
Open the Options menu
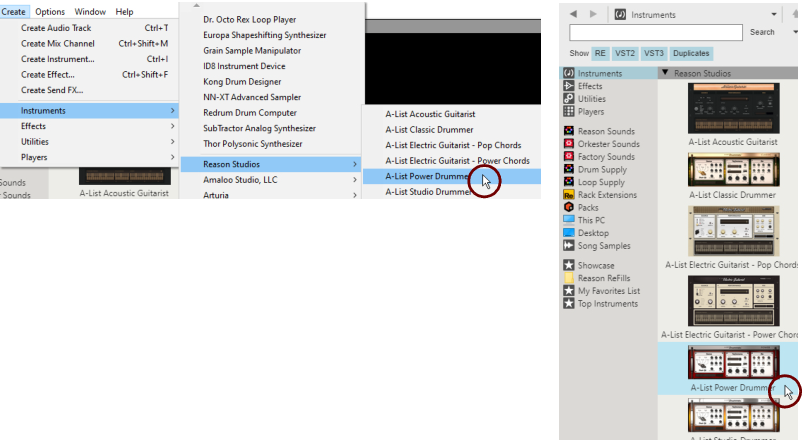point(50,11)
